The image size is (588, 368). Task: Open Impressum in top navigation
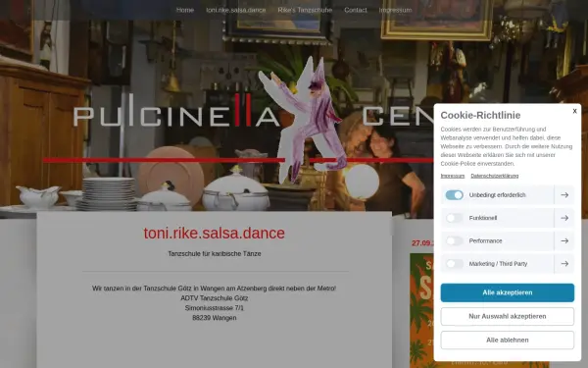395,10
